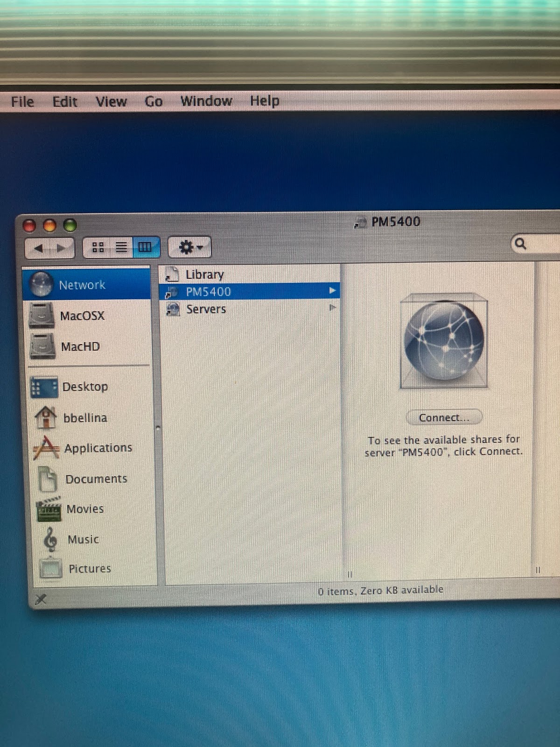
Task: Minimize the window with yellow button
Action: [x=49, y=226]
